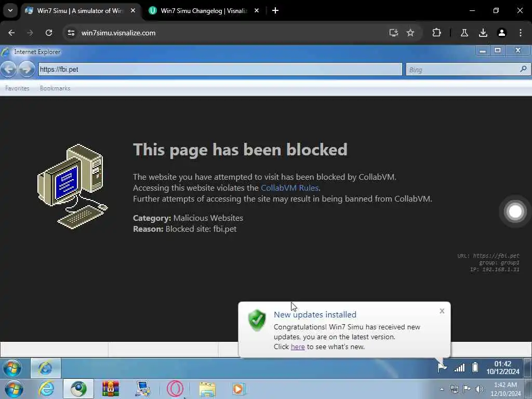Dismiss the New updates installed notification
The height and width of the screenshot is (399, 532).
442,311
